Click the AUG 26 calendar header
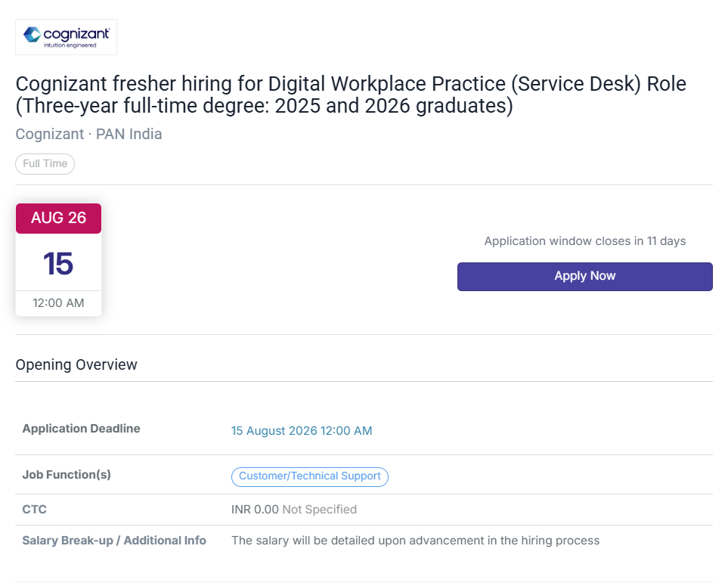Screen dimensions: 728x583 point(58,218)
